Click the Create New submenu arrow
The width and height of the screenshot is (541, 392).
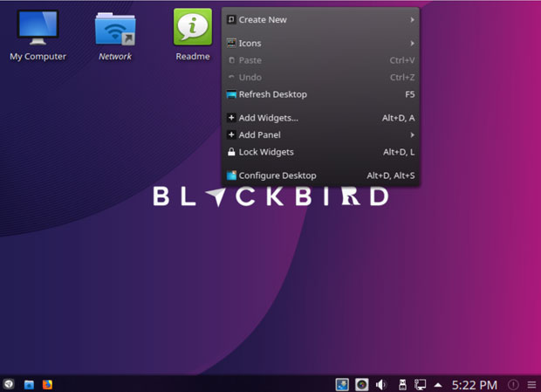[x=413, y=20]
